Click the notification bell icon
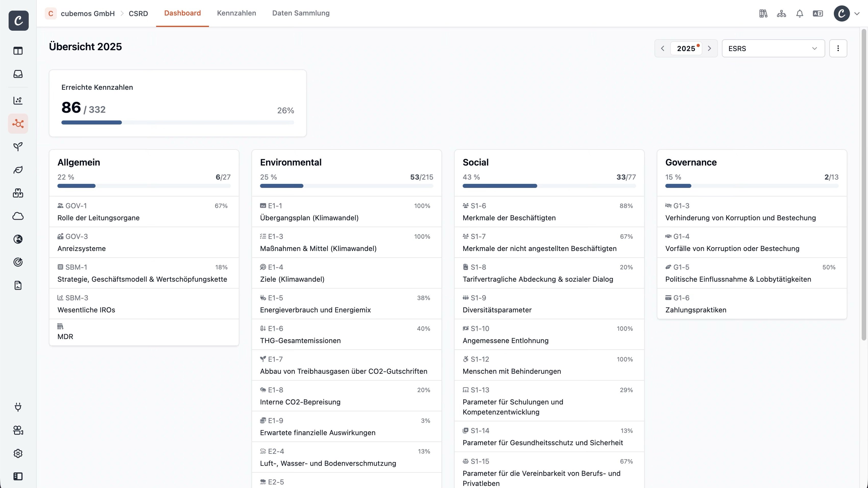Image resolution: width=868 pixels, height=488 pixels. click(799, 14)
